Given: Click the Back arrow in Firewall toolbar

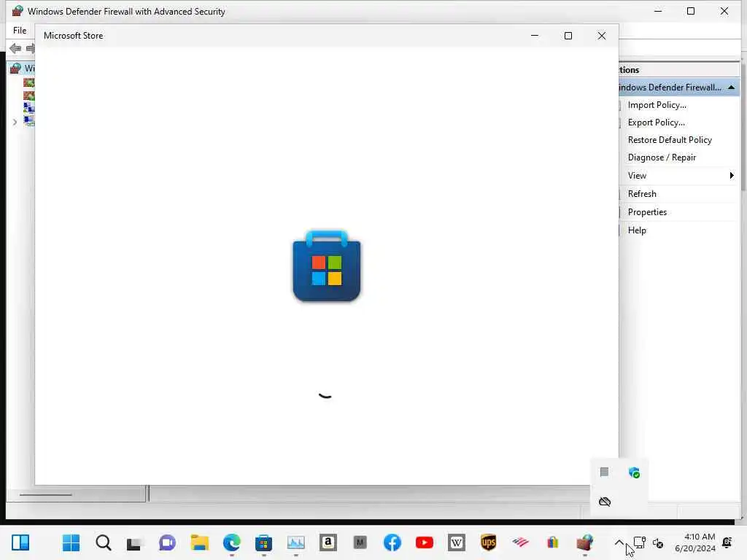Looking at the screenshot, I should tap(15, 48).
